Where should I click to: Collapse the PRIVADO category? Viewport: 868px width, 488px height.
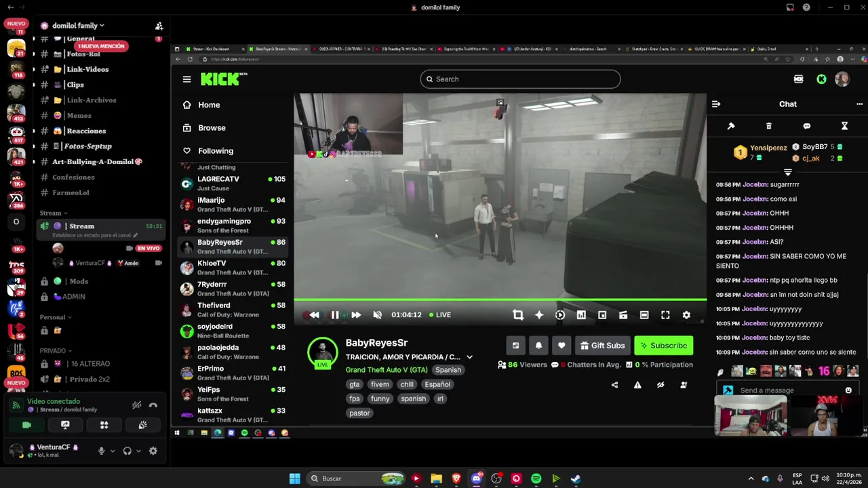click(x=56, y=350)
